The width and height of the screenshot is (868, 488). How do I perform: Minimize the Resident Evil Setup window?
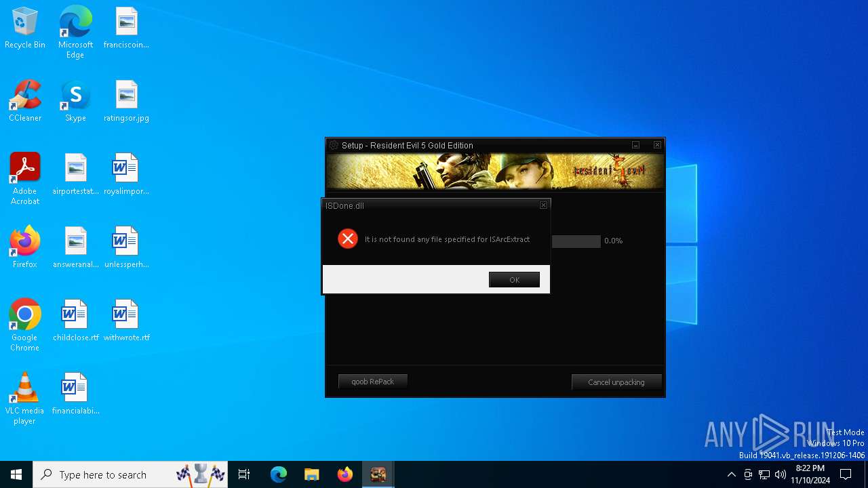[x=636, y=145]
